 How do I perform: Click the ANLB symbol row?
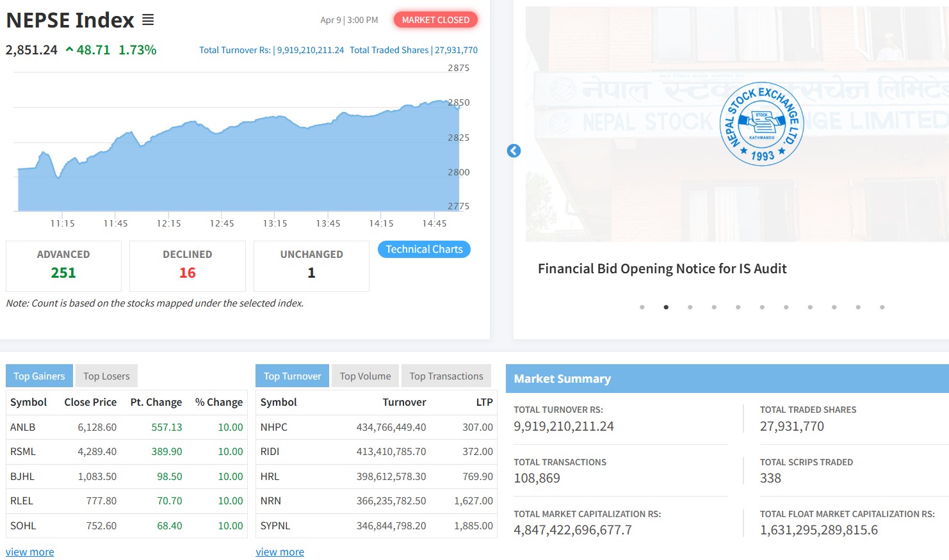click(23, 427)
